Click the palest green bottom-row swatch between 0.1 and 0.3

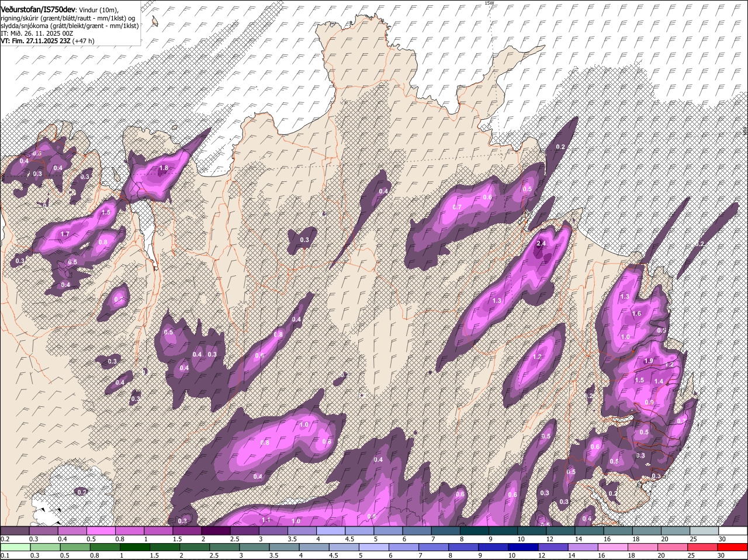pos(15,548)
